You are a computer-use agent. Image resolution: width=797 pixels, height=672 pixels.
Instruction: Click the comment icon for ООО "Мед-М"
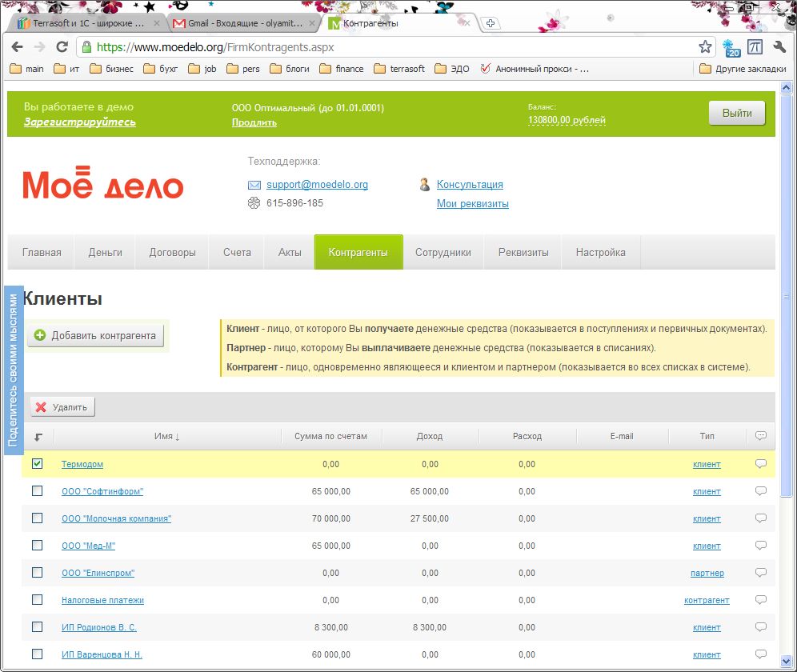coord(760,546)
